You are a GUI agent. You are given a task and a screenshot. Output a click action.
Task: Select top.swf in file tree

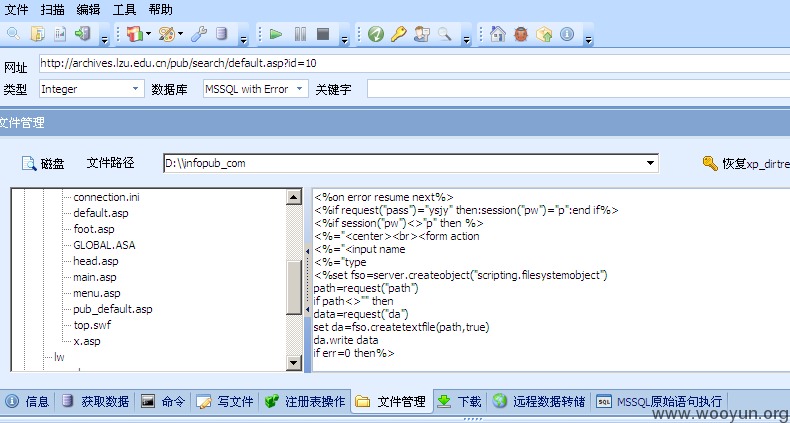point(92,325)
